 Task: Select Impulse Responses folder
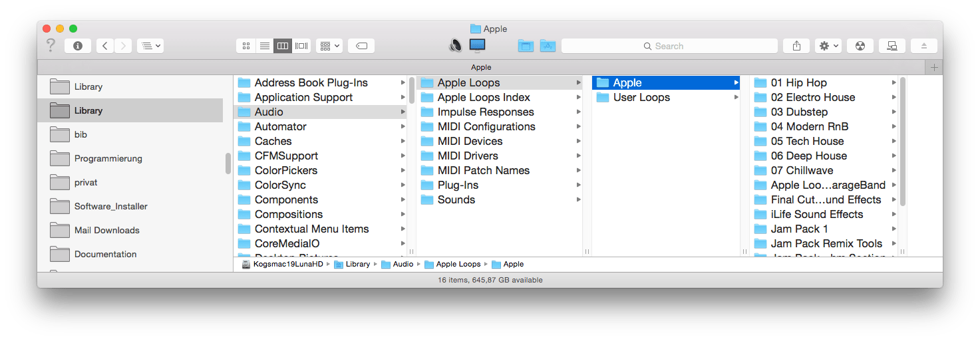(500, 112)
